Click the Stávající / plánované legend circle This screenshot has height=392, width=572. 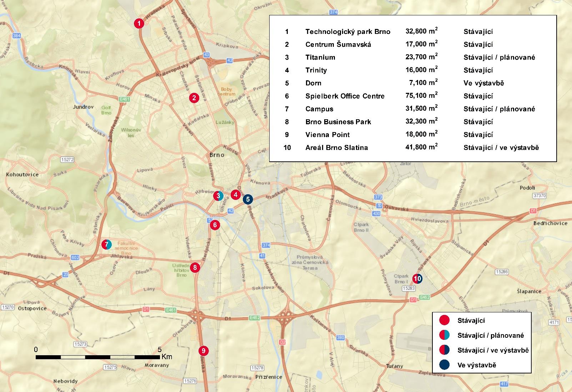point(444,335)
